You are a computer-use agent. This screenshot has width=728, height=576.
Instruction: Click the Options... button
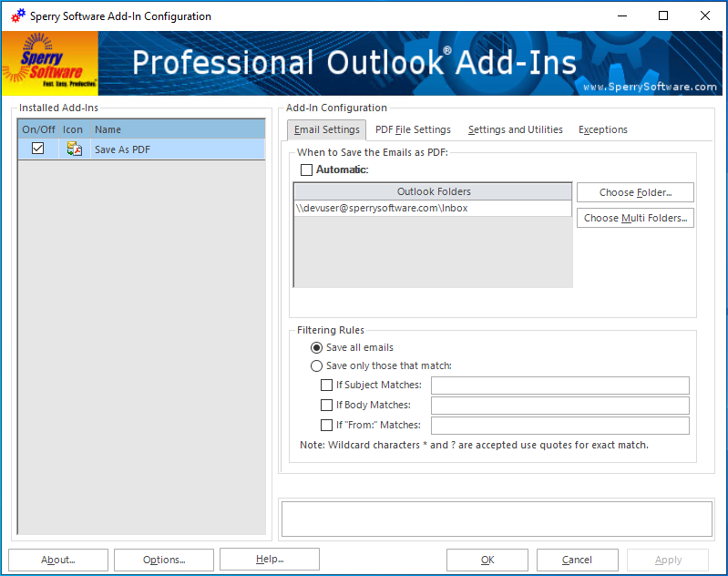coord(164,560)
